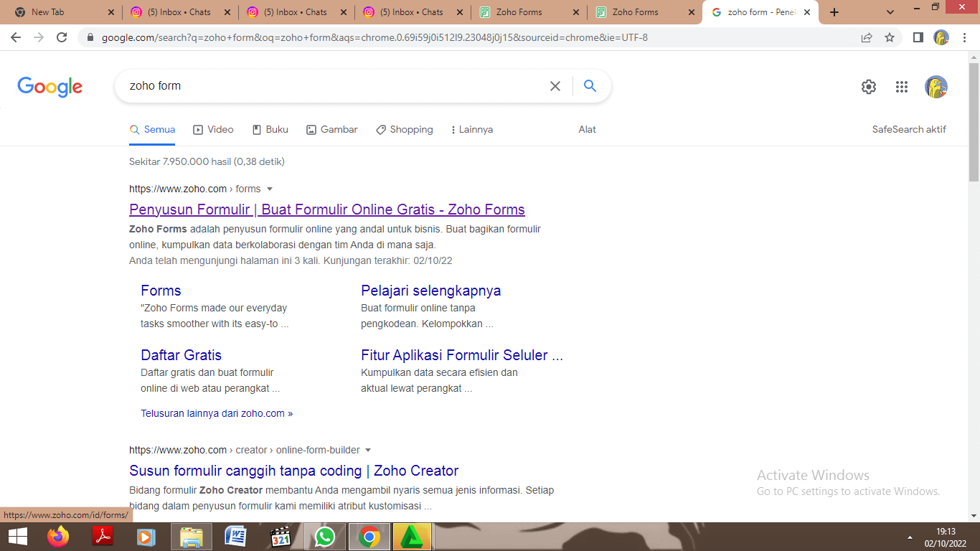Screen dimensions: 980x551
Task: Open the Chrome profile avatar in toolbar
Action: pos(941,37)
